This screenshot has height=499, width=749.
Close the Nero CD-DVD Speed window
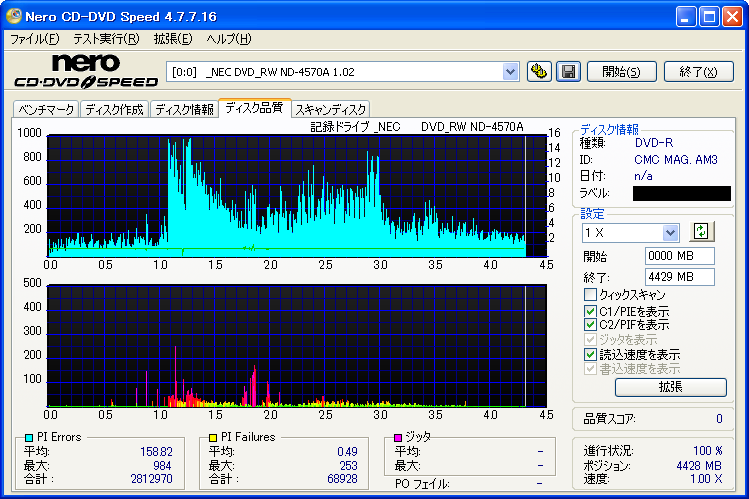(x=732, y=17)
